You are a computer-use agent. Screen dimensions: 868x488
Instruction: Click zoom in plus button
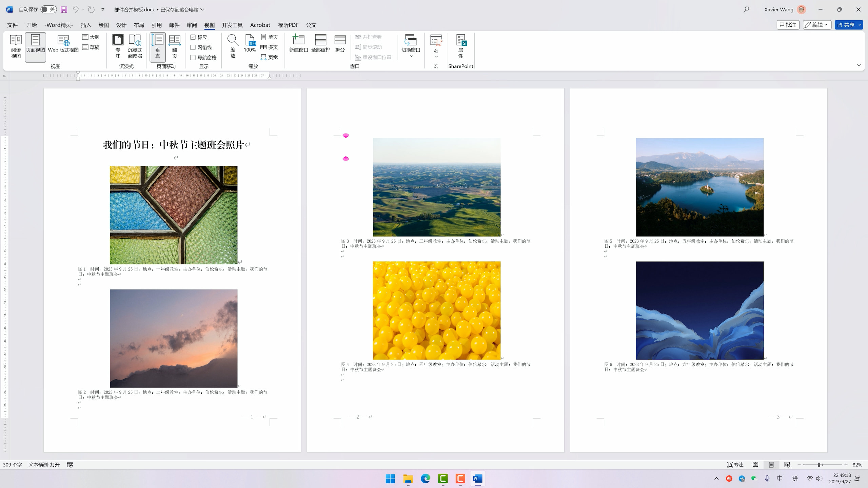click(x=846, y=465)
